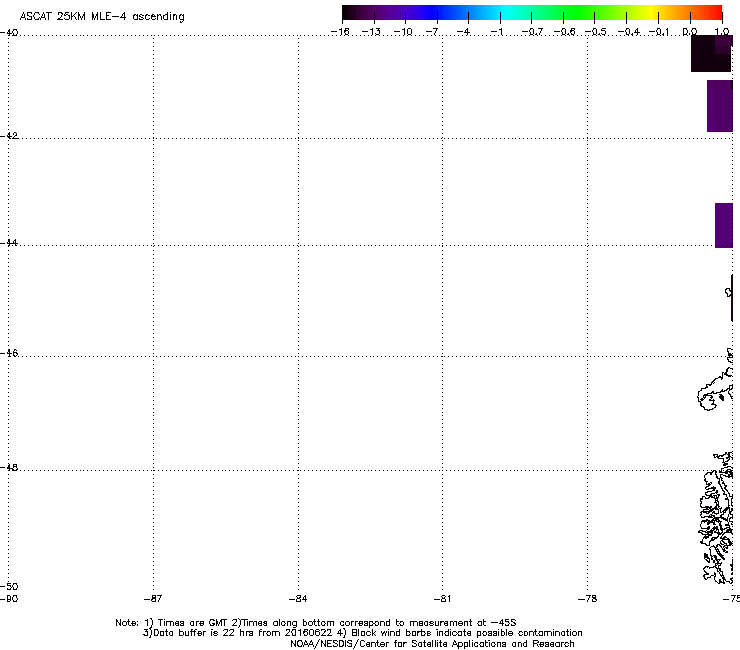Click the 'Data buffer is 22 hrs' note line
The image size is (740, 650).
click(362, 633)
